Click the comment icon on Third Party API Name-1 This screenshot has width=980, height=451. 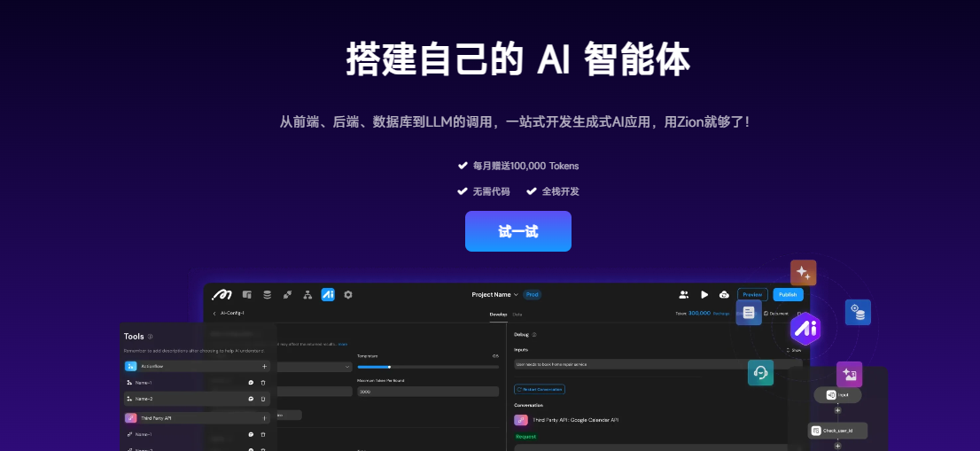(252, 434)
